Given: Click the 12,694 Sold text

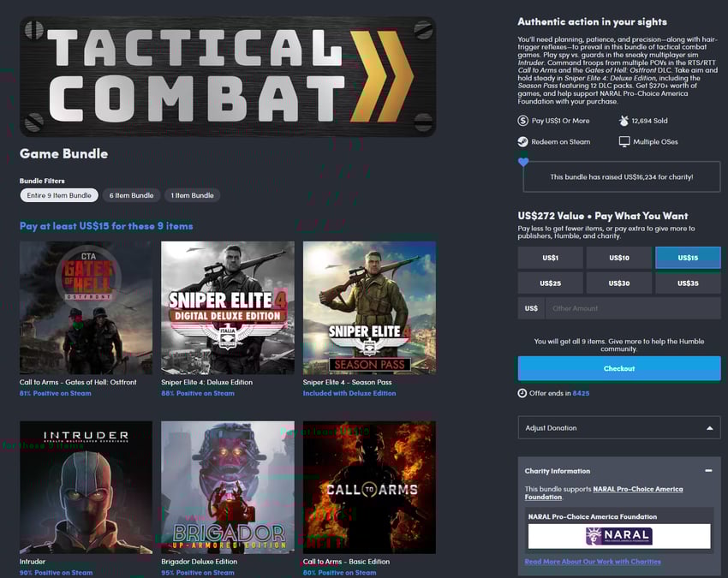Looking at the screenshot, I should coord(649,121).
